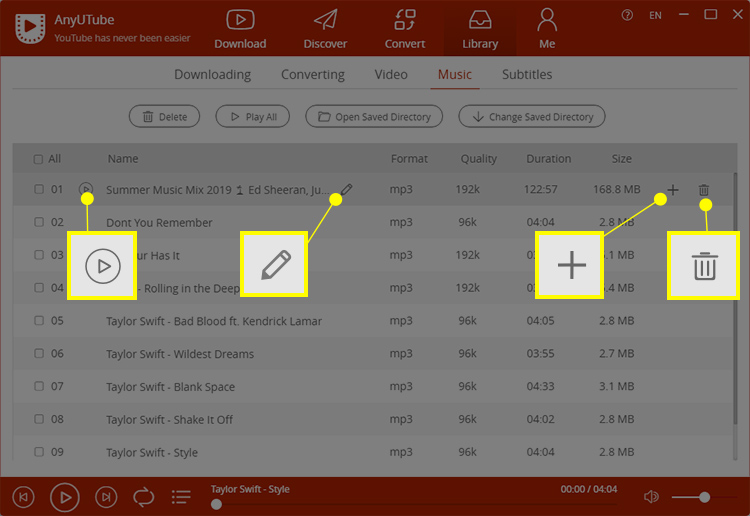
Task: Click the track list vertical scrollbar
Action: click(x=735, y=299)
